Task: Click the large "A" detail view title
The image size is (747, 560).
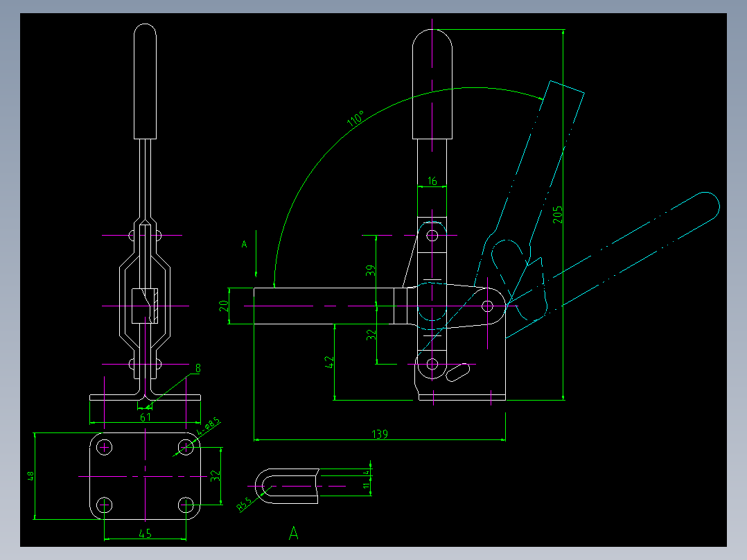Action: point(294,533)
